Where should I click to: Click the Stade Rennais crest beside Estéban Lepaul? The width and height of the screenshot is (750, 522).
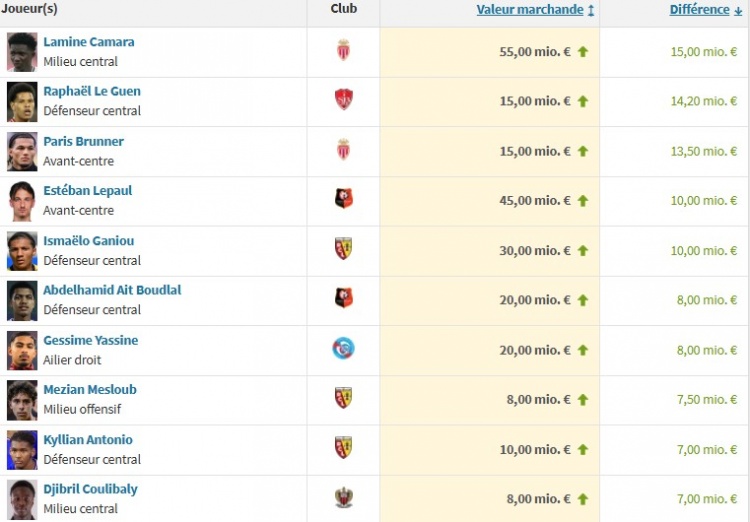[343, 198]
